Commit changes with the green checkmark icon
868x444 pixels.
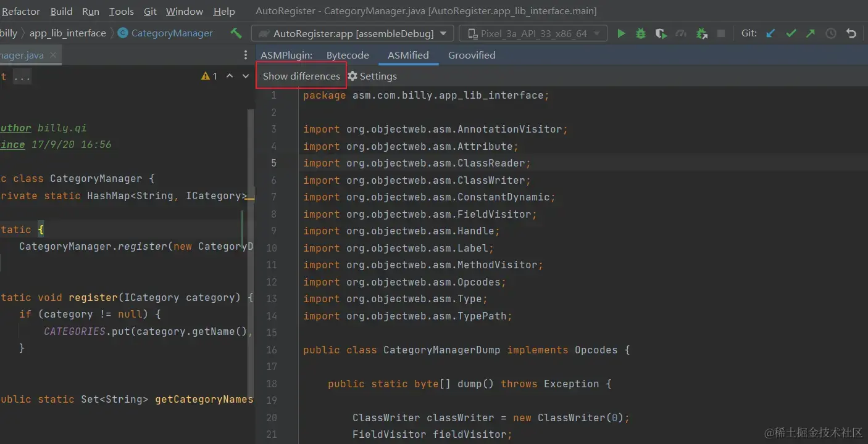[791, 33]
